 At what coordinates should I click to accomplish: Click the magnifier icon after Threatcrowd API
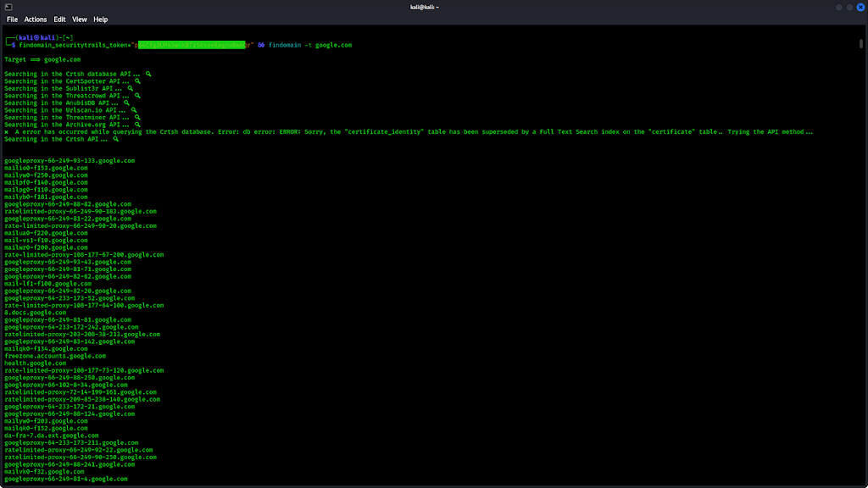tap(137, 95)
